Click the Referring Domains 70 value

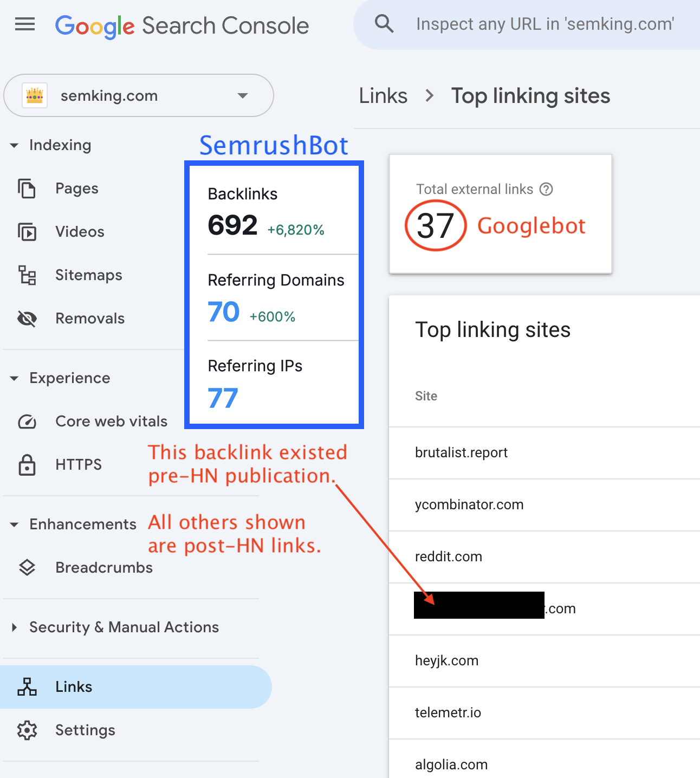[223, 312]
